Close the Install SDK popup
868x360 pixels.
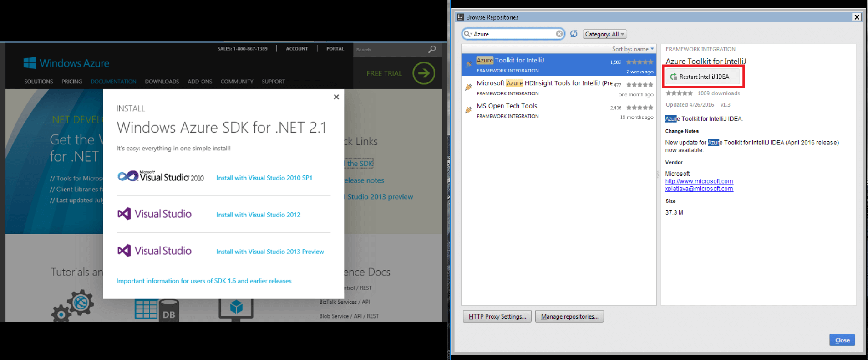[336, 97]
